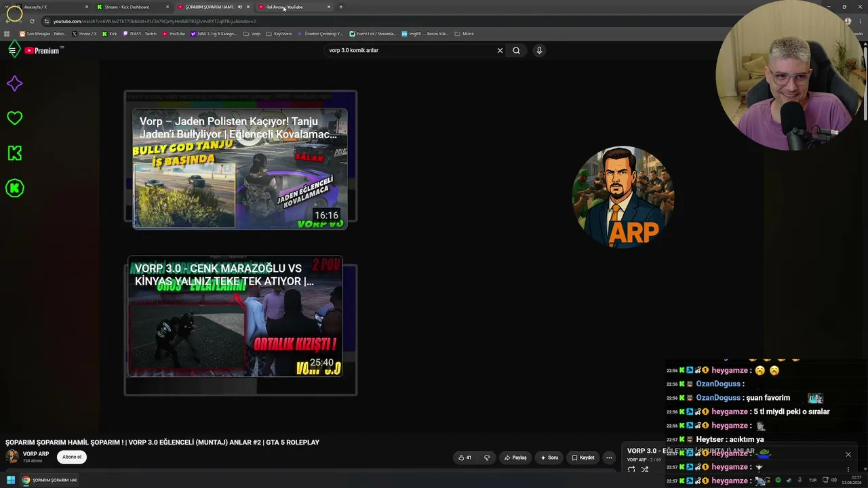Image resolution: width=868 pixels, height=488 pixels.
Task: Open the ImgBB bookmark
Action: click(425, 34)
